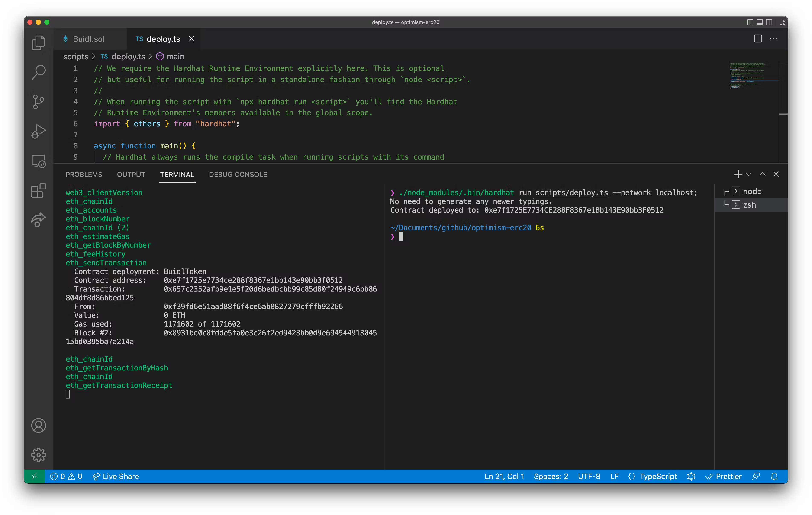Maximize the panel size with up chevron

[x=763, y=174]
